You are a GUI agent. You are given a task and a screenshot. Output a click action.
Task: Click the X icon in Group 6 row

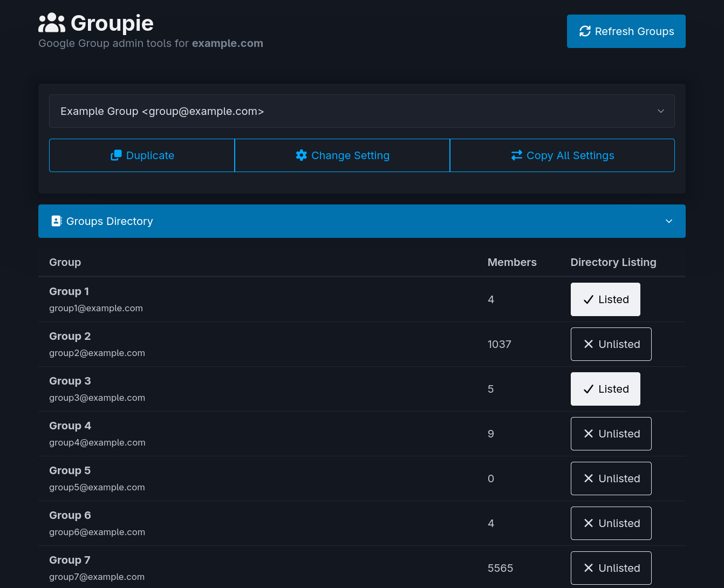point(589,523)
